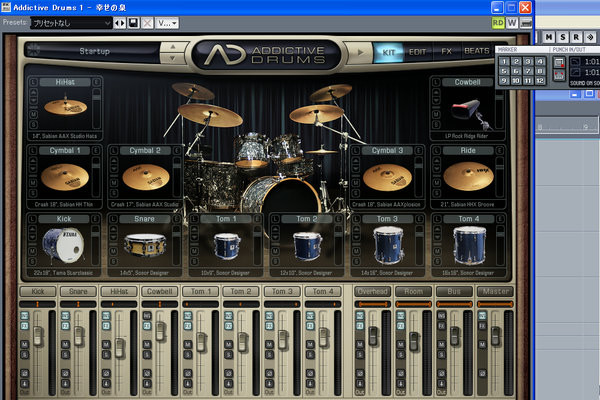Screen dimensions: 600x400
Task: Mute the HiHat kit slot
Action: 34,114
